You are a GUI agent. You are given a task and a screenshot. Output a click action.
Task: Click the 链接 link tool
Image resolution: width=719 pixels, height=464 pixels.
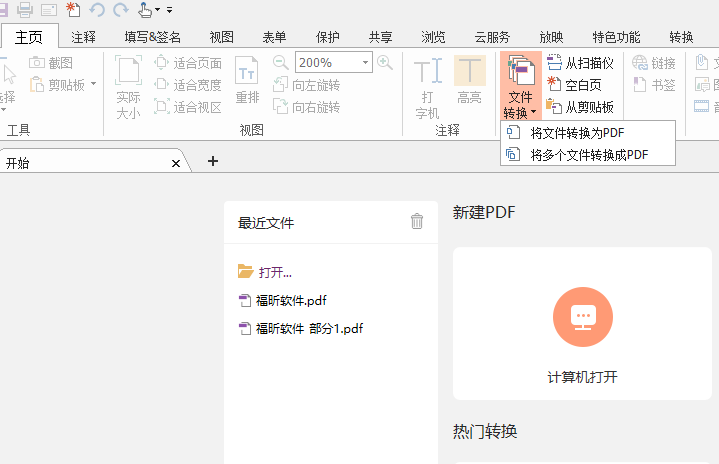pyautogui.click(x=654, y=62)
